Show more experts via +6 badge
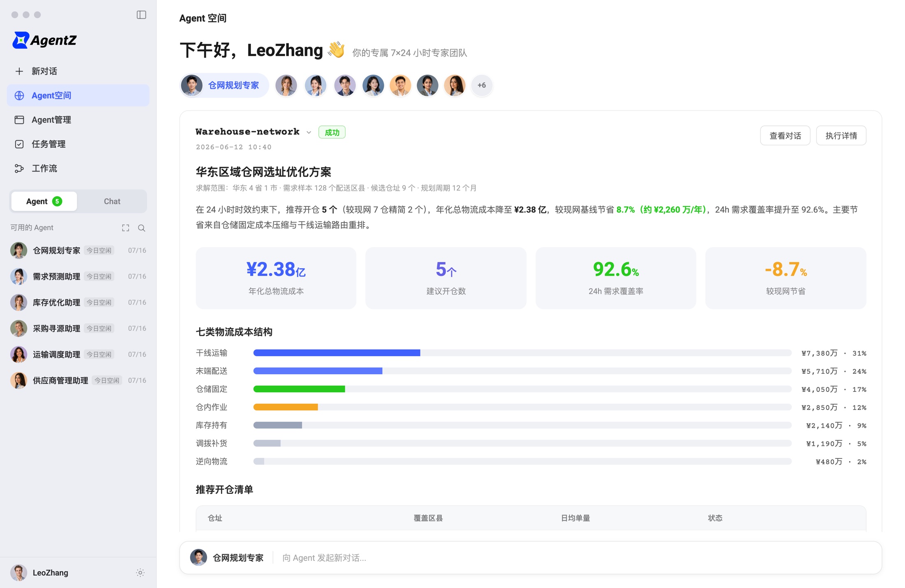The width and height of the screenshot is (905, 588). [x=482, y=85]
